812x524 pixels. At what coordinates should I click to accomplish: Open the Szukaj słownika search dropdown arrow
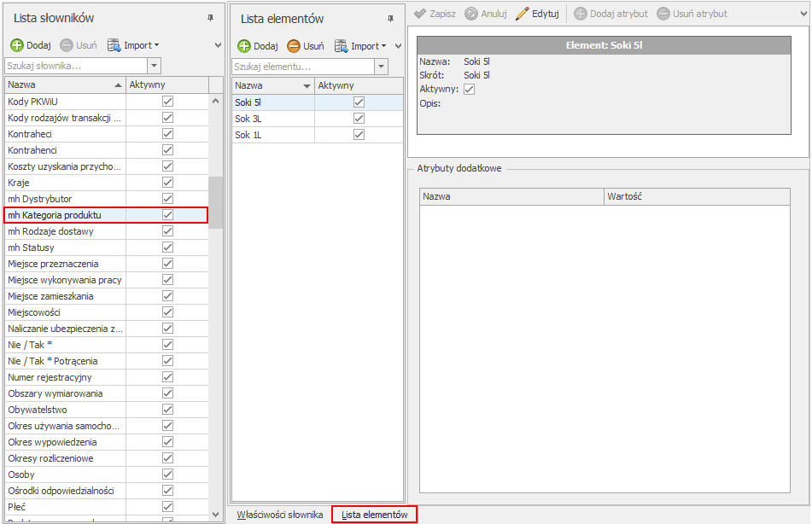[154, 66]
